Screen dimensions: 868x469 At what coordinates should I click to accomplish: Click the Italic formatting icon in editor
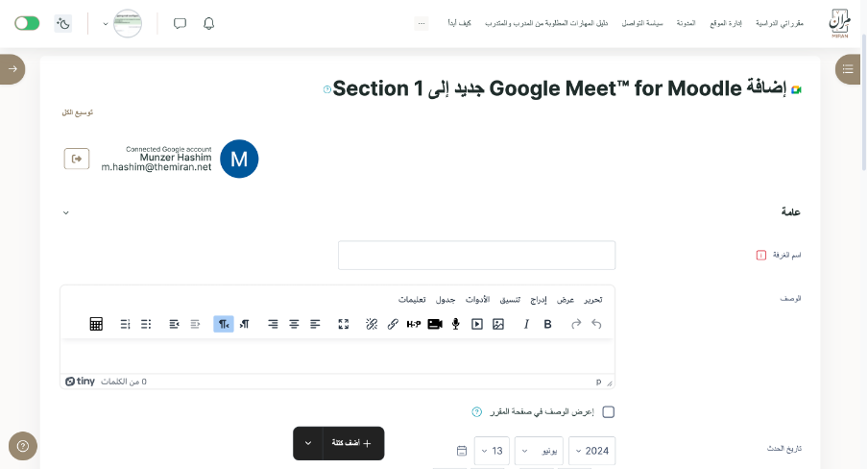click(x=526, y=324)
